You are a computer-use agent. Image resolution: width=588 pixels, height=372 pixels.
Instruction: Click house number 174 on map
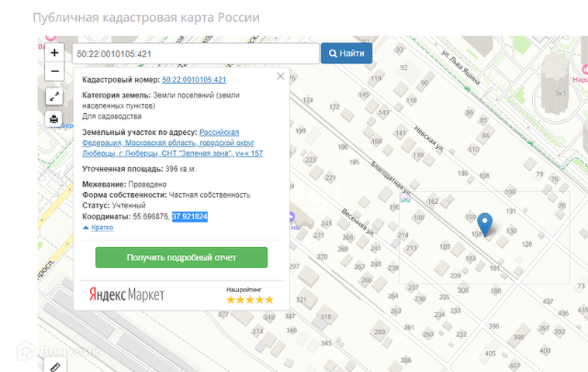(x=307, y=100)
